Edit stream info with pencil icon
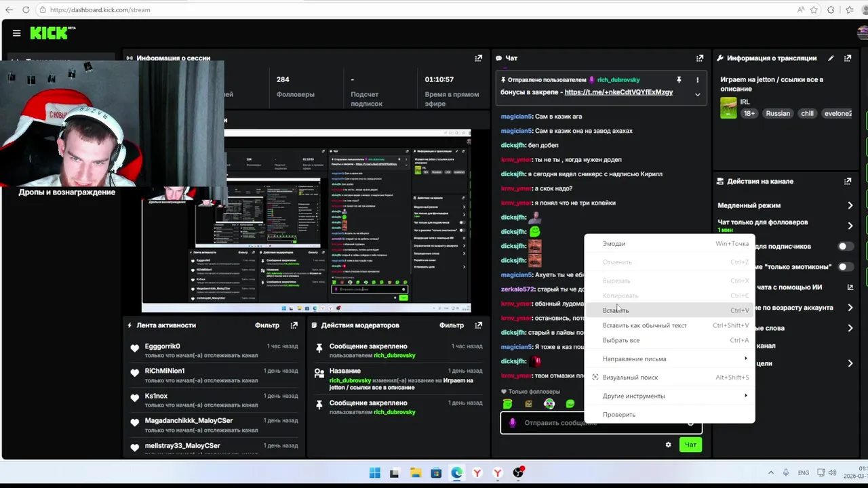The height and width of the screenshot is (488, 868). (831, 58)
